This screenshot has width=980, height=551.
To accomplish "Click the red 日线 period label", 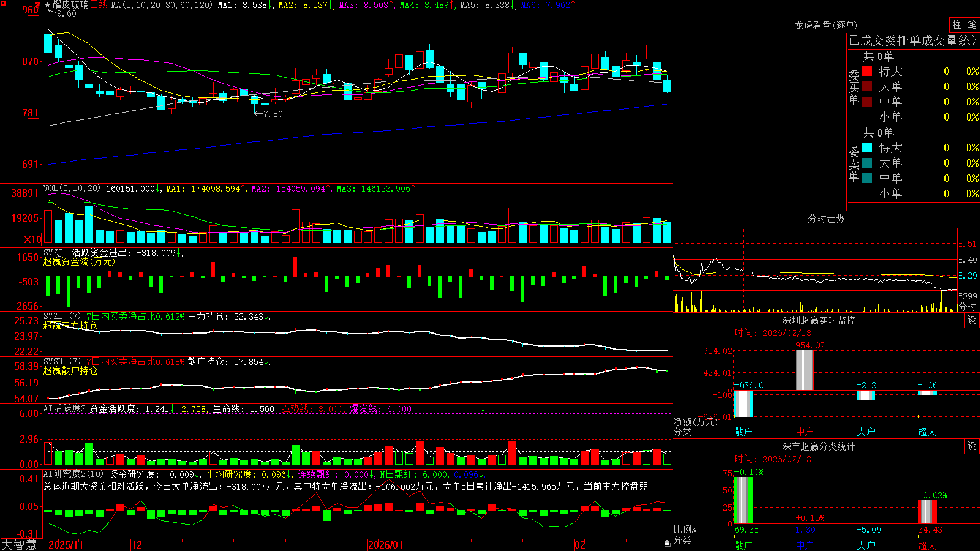I will [99, 5].
